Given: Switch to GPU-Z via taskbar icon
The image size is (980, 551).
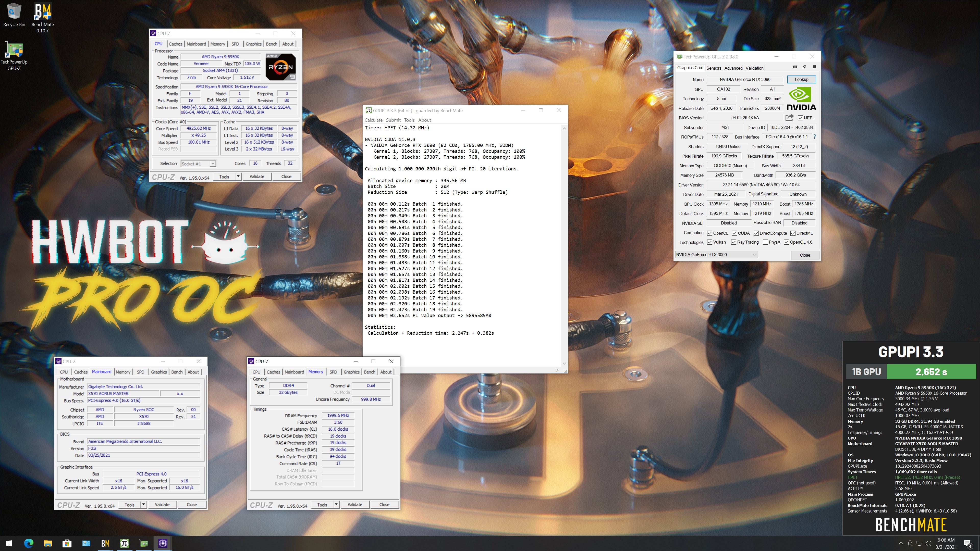Looking at the screenshot, I should (x=143, y=543).
